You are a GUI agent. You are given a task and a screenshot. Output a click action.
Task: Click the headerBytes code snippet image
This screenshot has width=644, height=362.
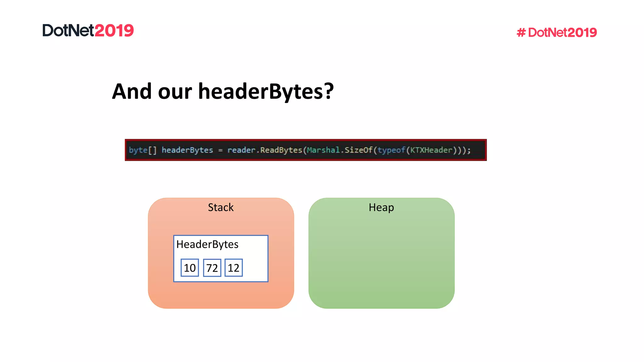306,150
